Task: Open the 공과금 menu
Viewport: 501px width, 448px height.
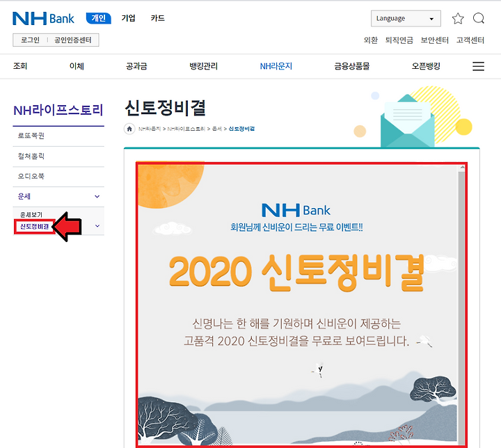Action: 136,66
